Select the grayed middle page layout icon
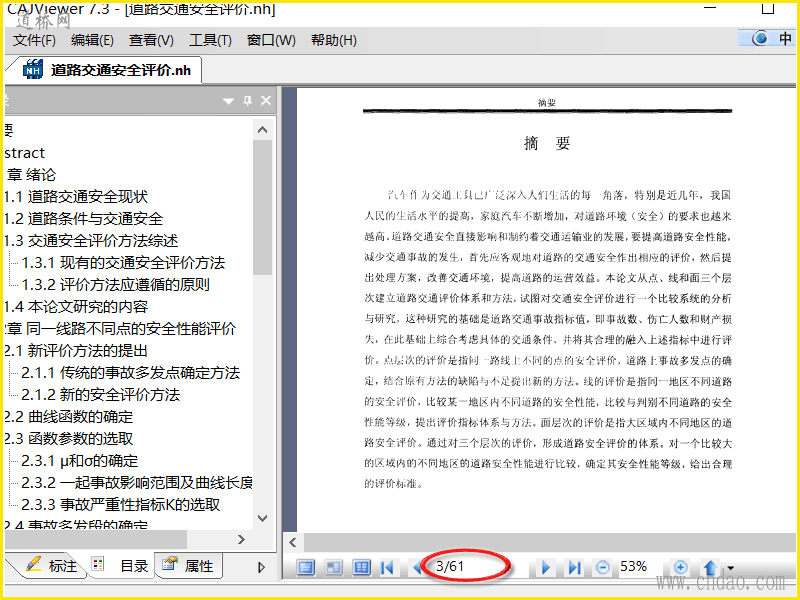The height and width of the screenshot is (600, 800). (x=334, y=567)
